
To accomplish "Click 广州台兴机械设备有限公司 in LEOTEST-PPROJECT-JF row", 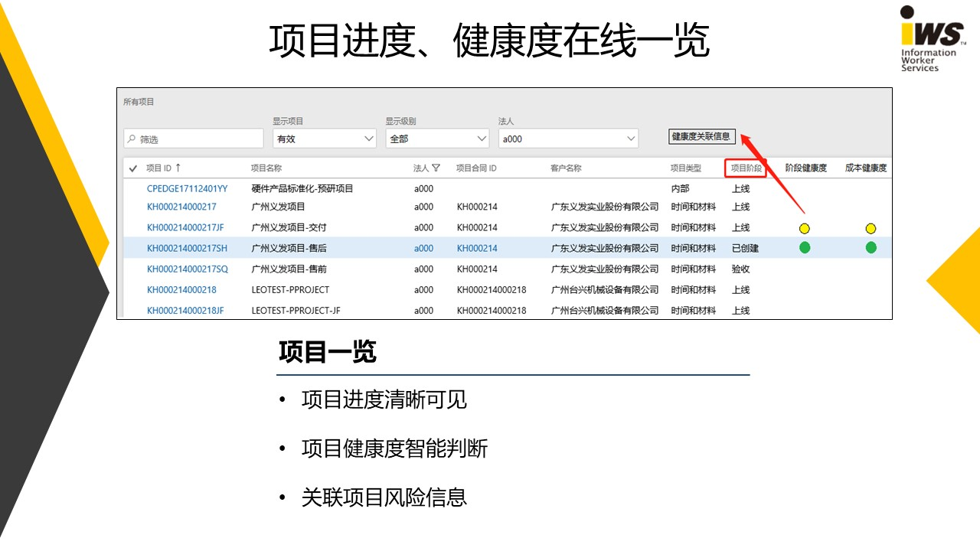I will (605, 310).
